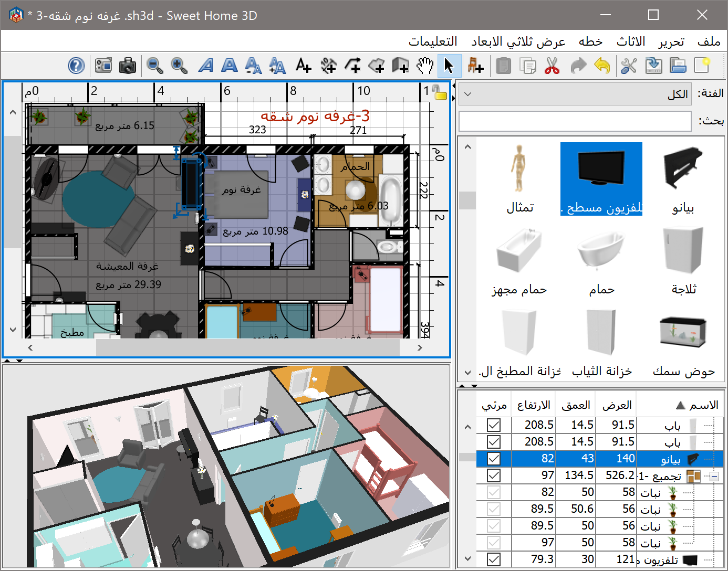Open the عرض ثلاثي الابعاد menu
Viewport: 728px width, 571px height.
point(518,41)
